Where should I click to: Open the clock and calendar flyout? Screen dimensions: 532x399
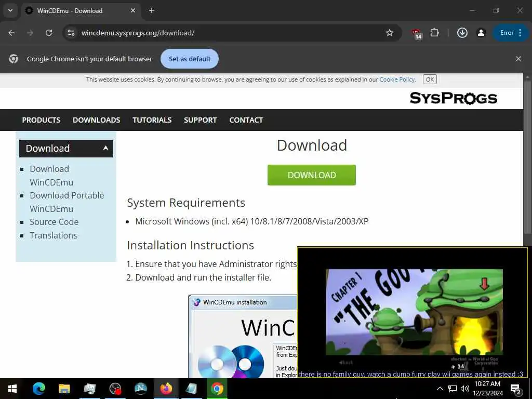(487, 389)
